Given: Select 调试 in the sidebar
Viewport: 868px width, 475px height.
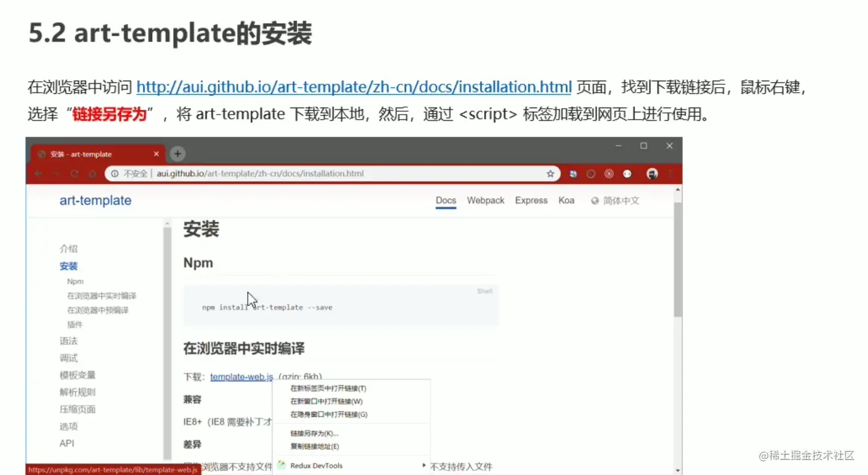Looking at the screenshot, I should point(69,358).
